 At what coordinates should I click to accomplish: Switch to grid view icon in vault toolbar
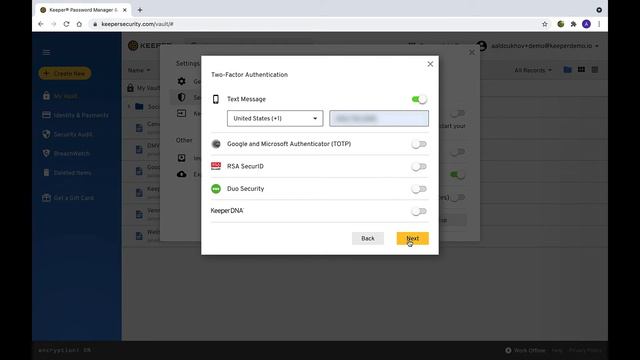[581, 70]
